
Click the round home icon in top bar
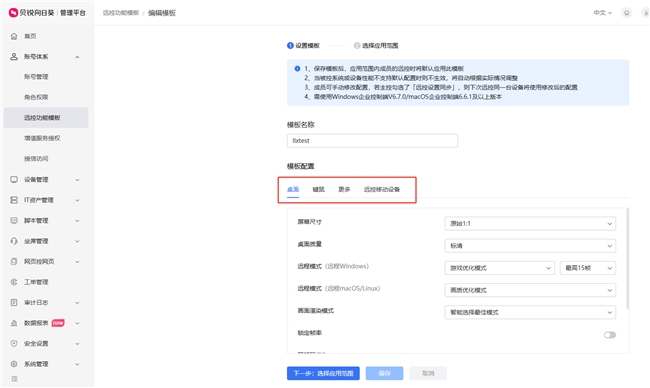click(x=626, y=13)
